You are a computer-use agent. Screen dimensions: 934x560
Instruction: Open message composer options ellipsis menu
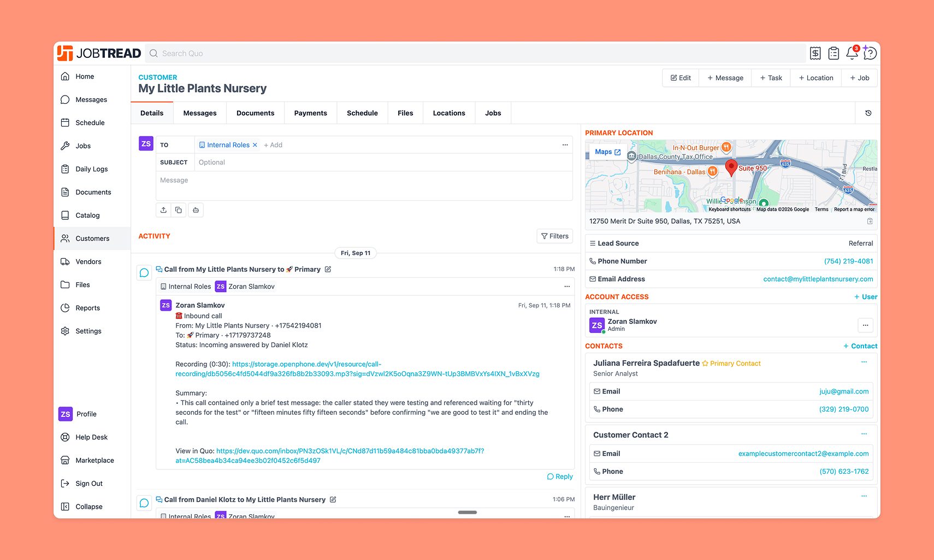click(x=565, y=145)
